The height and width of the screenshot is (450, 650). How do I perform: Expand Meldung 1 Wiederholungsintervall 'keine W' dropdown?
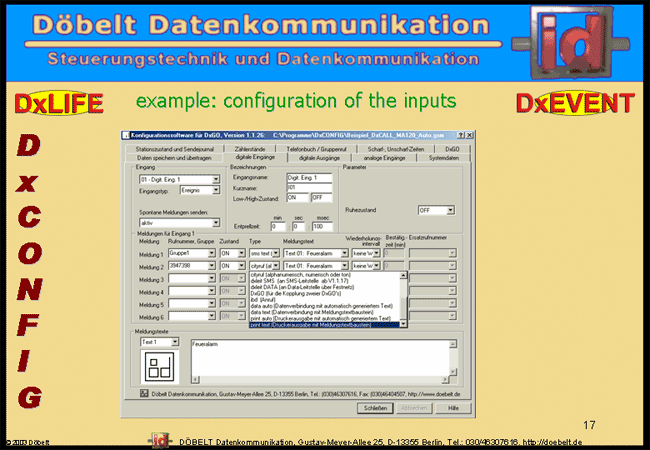[x=376, y=253]
